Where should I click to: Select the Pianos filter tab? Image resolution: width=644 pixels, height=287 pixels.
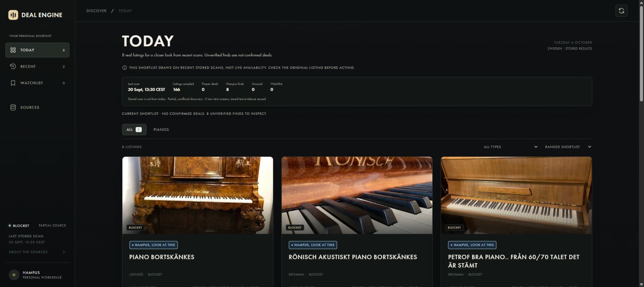[x=161, y=130]
